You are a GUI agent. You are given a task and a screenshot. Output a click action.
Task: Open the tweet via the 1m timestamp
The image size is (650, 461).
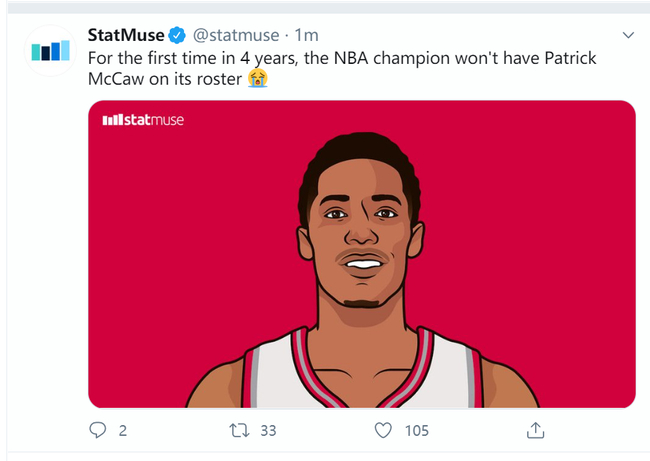coord(306,36)
